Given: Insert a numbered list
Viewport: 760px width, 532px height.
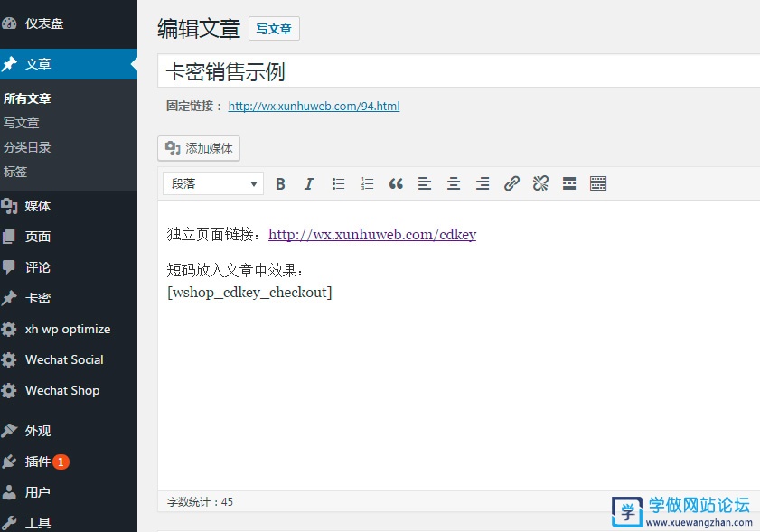Looking at the screenshot, I should point(367,183).
